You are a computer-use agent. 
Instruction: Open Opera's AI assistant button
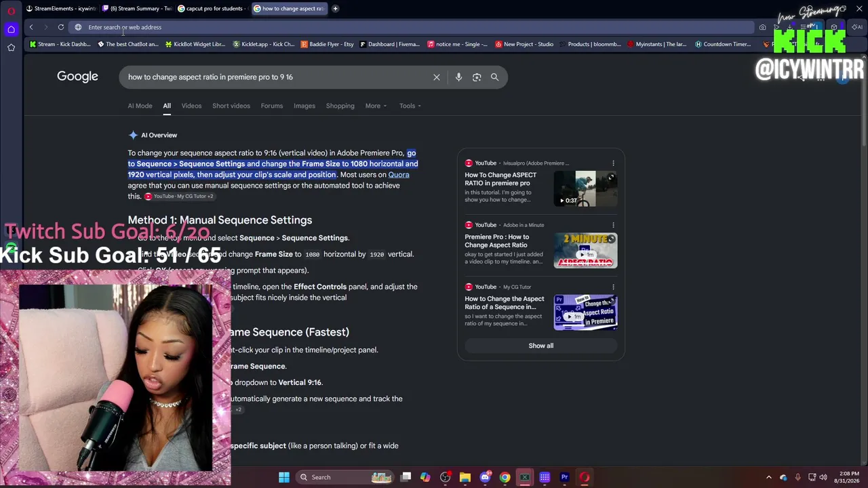click(x=858, y=27)
